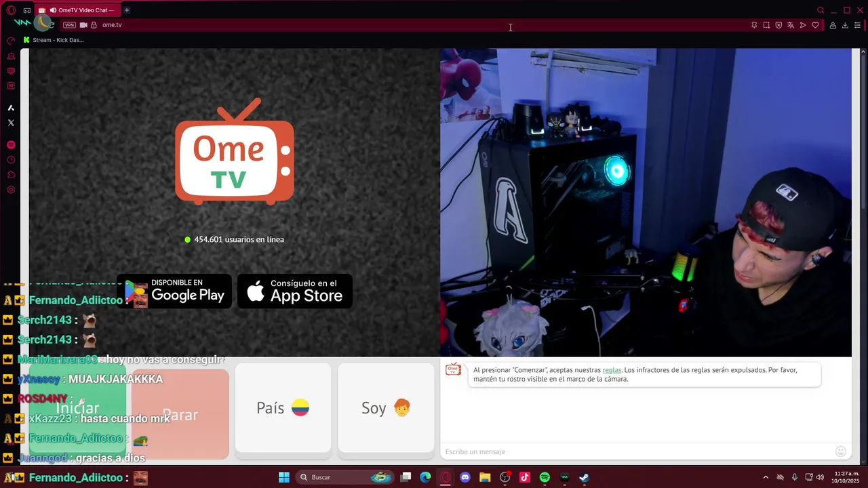
Task: Open File Explorer from the taskbar
Action: click(x=485, y=477)
